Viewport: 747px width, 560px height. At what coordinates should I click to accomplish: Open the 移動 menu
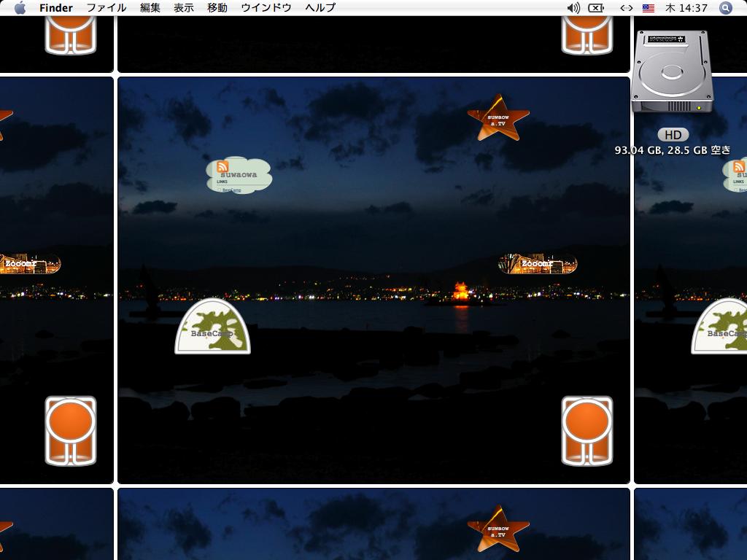217,7
